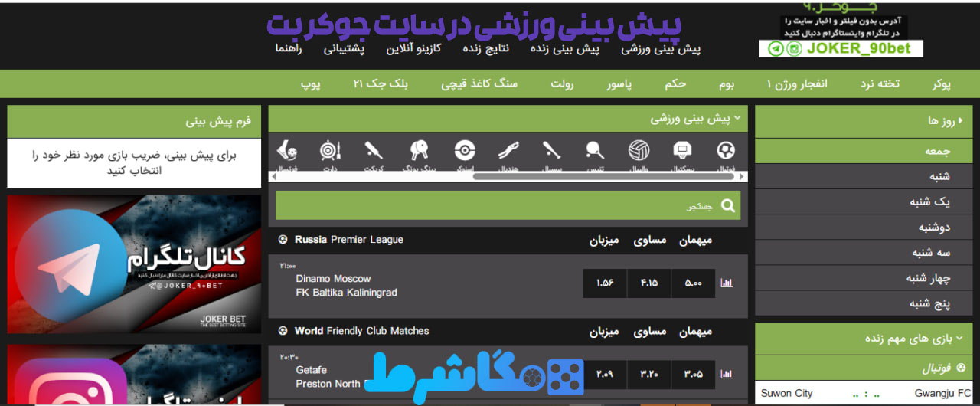Select جمعه (Friday) in days list
Viewport: 980px width, 406px height.
coord(864,151)
